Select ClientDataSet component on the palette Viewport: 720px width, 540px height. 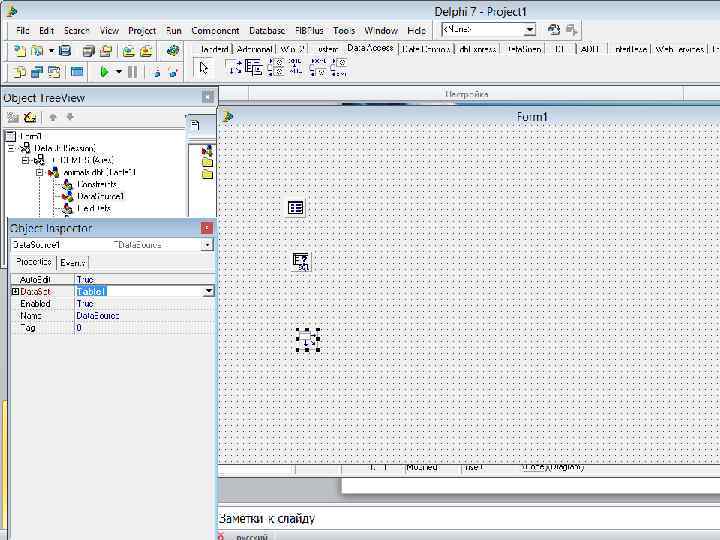pos(253,68)
